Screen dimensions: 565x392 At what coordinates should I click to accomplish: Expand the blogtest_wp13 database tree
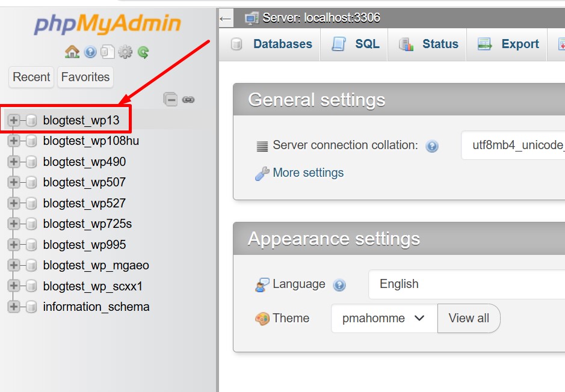coord(14,120)
